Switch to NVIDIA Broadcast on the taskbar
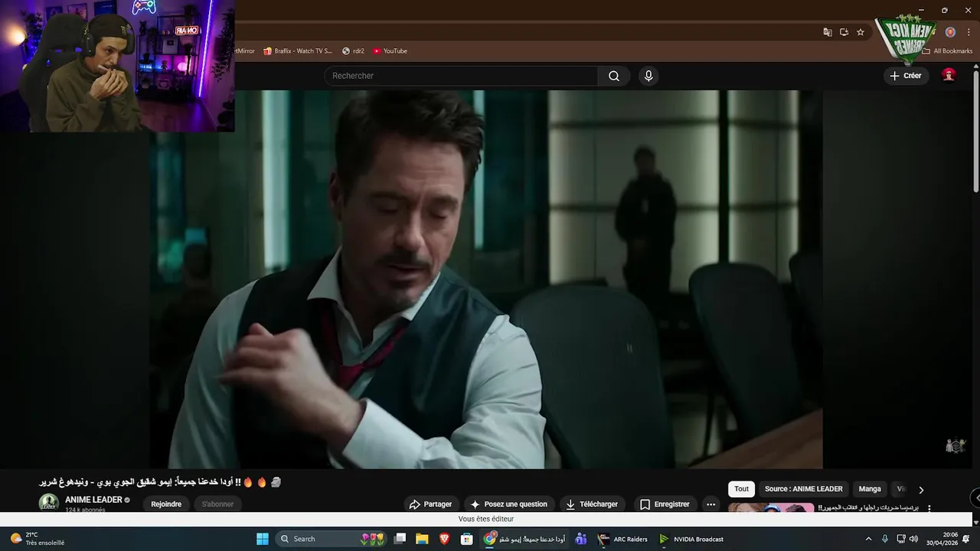The width and height of the screenshot is (980, 551). click(692, 539)
